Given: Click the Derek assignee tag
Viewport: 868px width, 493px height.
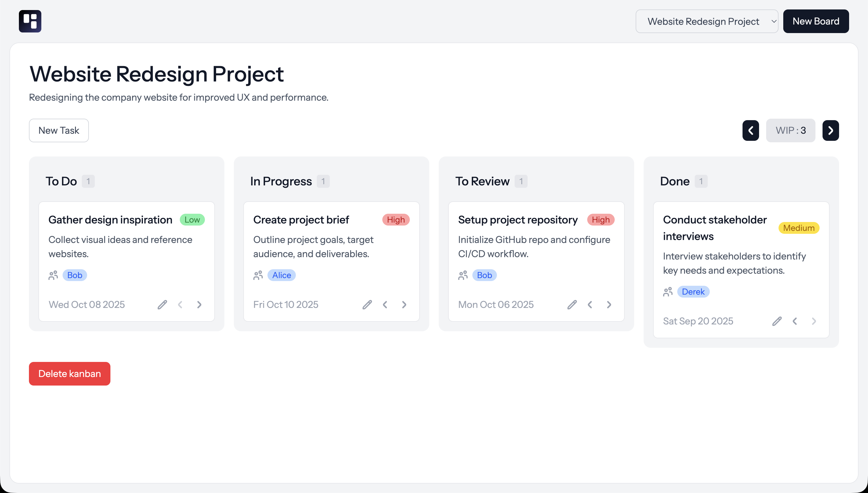Looking at the screenshot, I should pyautogui.click(x=693, y=292).
